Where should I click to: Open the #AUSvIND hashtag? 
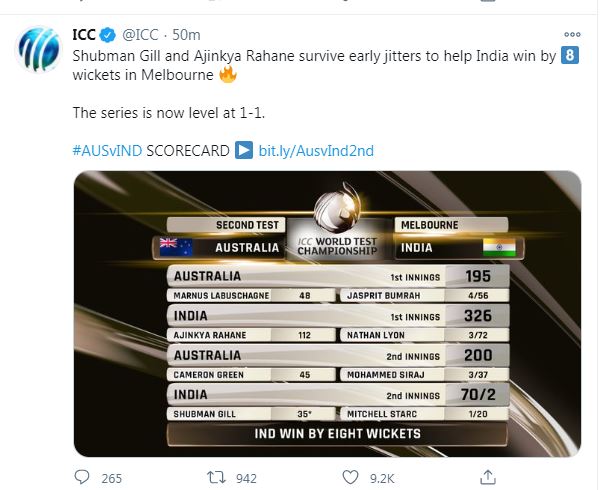pos(107,151)
